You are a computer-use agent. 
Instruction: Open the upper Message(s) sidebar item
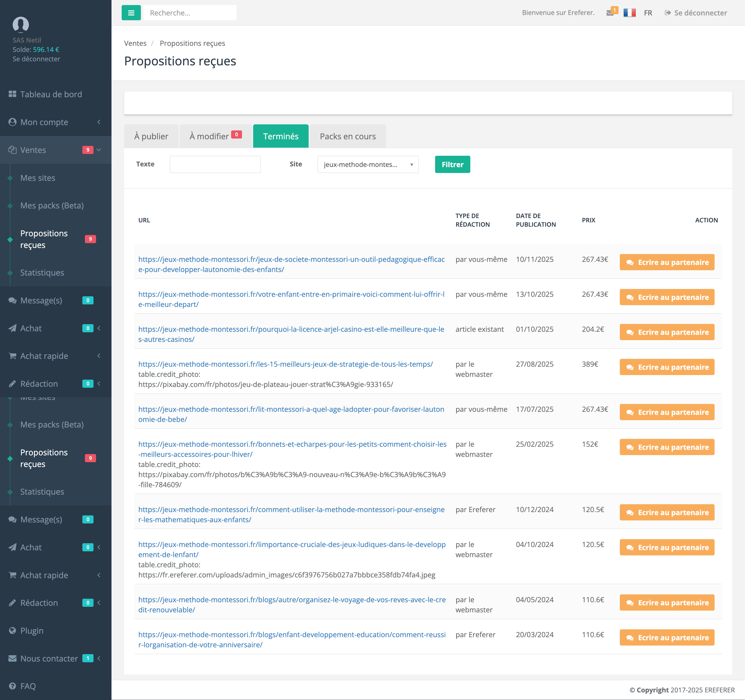click(x=41, y=300)
